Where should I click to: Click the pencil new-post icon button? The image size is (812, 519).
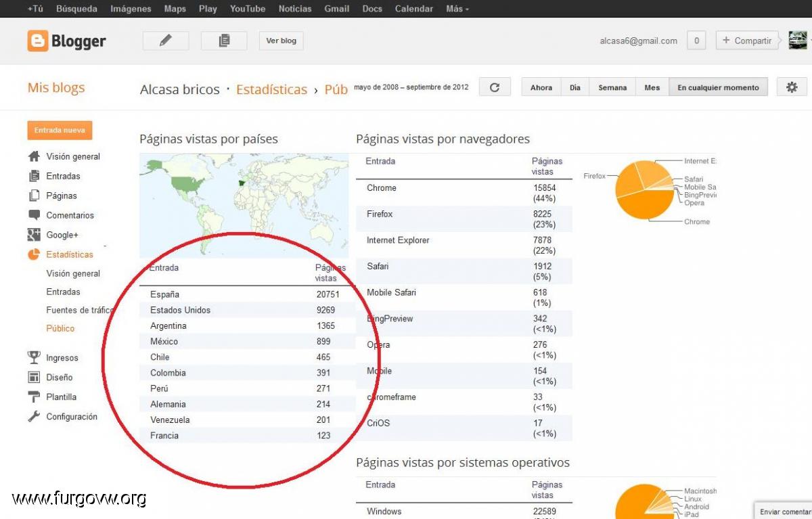click(166, 41)
